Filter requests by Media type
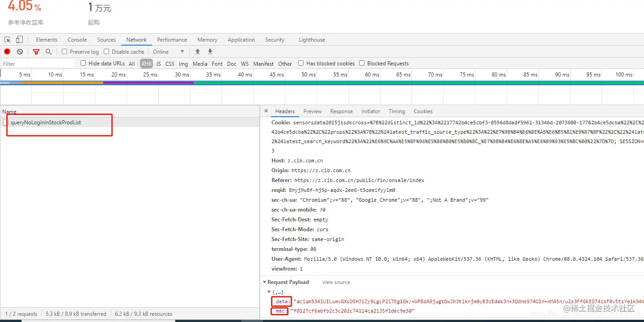The image size is (644, 322). pyautogui.click(x=200, y=64)
